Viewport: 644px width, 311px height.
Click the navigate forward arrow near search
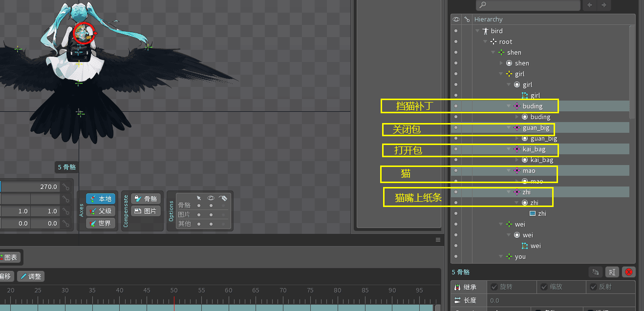(x=604, y=5)
